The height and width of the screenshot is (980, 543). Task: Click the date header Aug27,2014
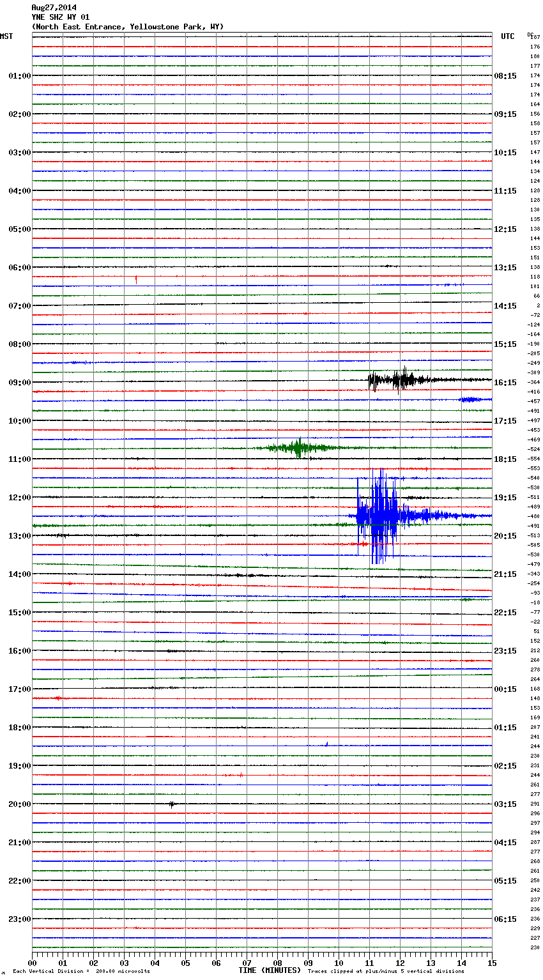(54, 8)
